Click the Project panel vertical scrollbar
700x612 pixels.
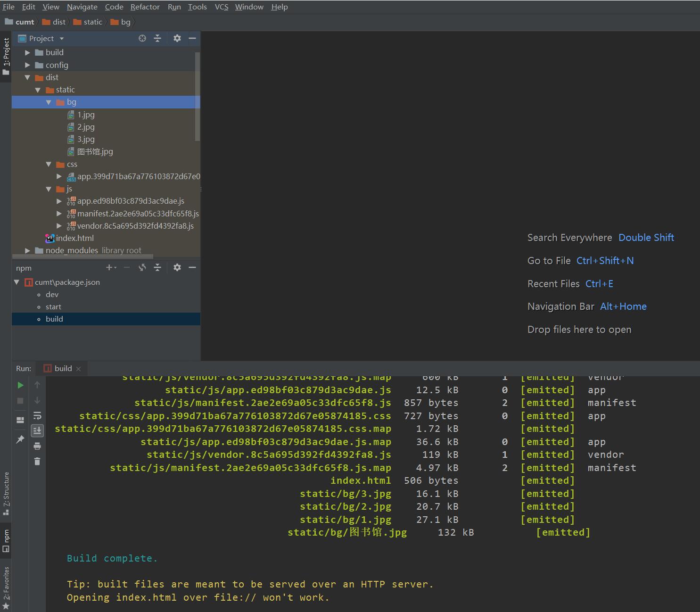[x=198, y=97]
